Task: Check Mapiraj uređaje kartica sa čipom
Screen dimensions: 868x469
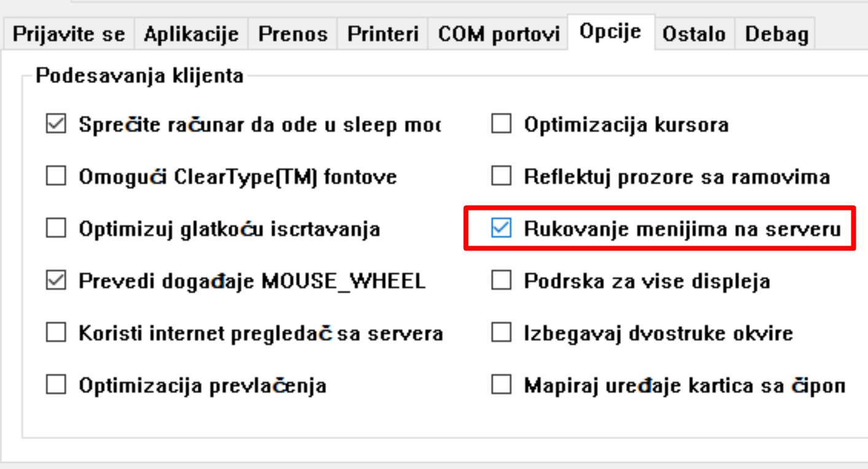Action: 501,386
